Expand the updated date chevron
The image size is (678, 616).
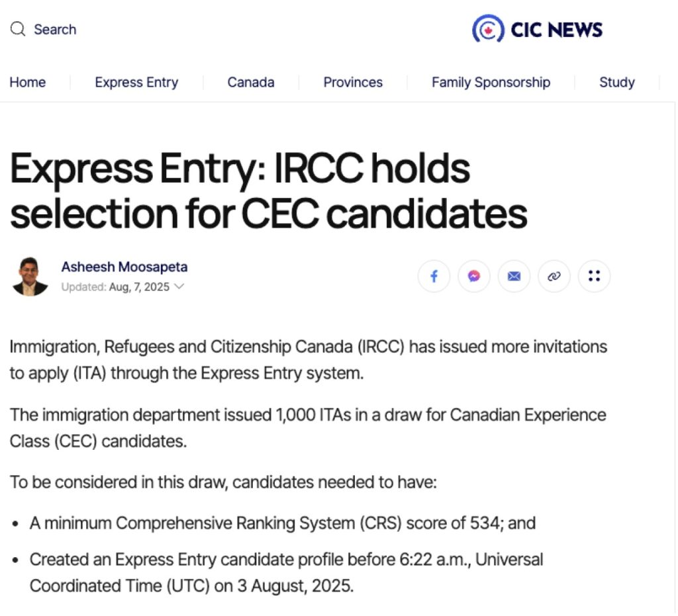179,286
